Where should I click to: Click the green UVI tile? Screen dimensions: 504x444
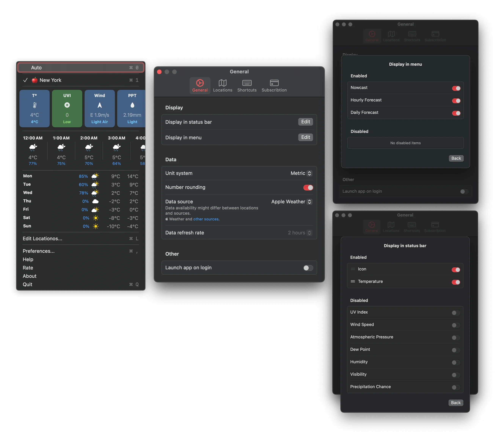pyautogui.click(x=67, y=108)
